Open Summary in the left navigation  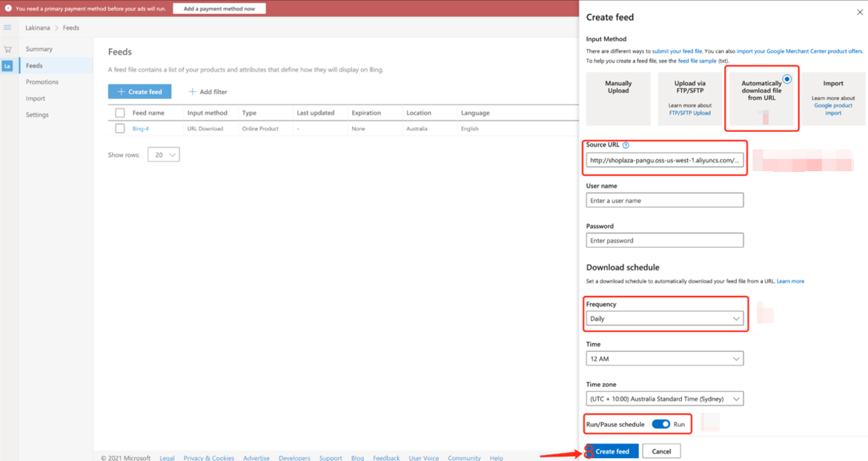point(39,49)
